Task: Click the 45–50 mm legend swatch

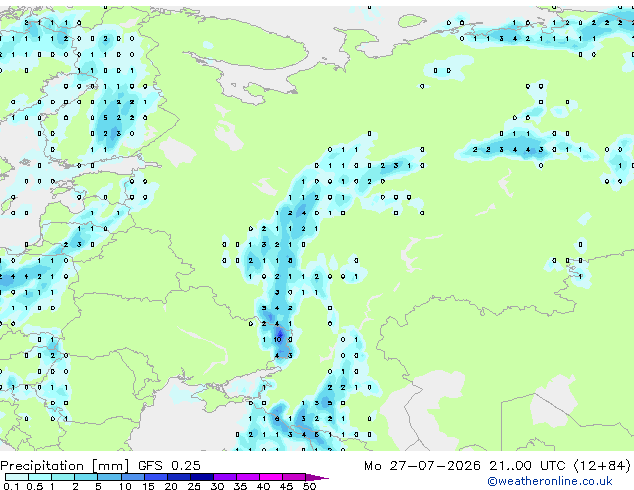Action: point(294,477)
